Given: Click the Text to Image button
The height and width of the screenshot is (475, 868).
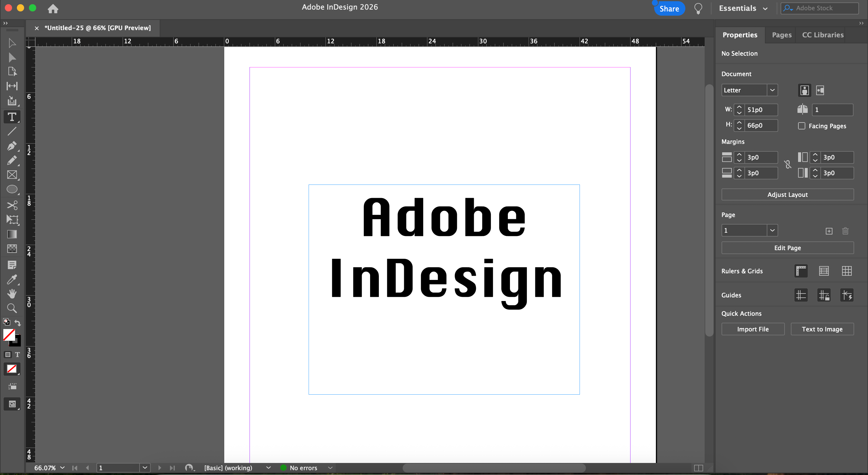Looking at the screenshot, I should [x=822, y=329].
